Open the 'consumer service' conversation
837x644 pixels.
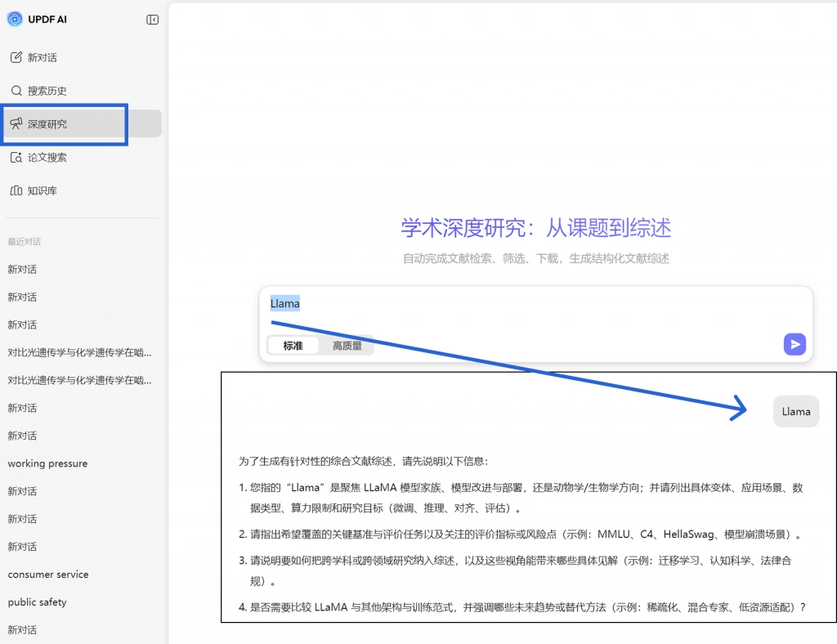(48, 574)
